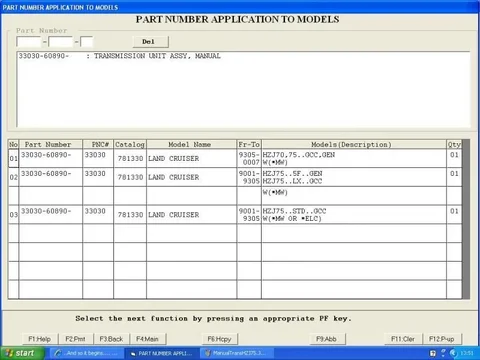Select row number 03 in the table
The height and width of the screenshot is (360, 480).
(x=13, y=215)
